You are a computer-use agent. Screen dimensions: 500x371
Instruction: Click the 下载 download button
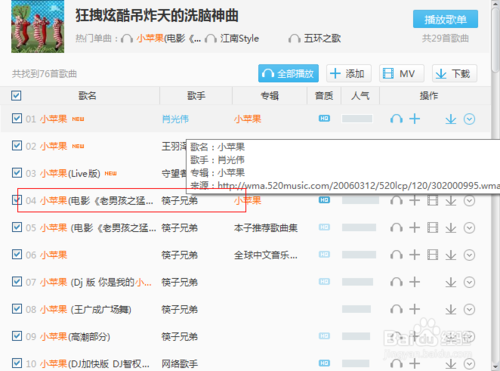point(455,73)
